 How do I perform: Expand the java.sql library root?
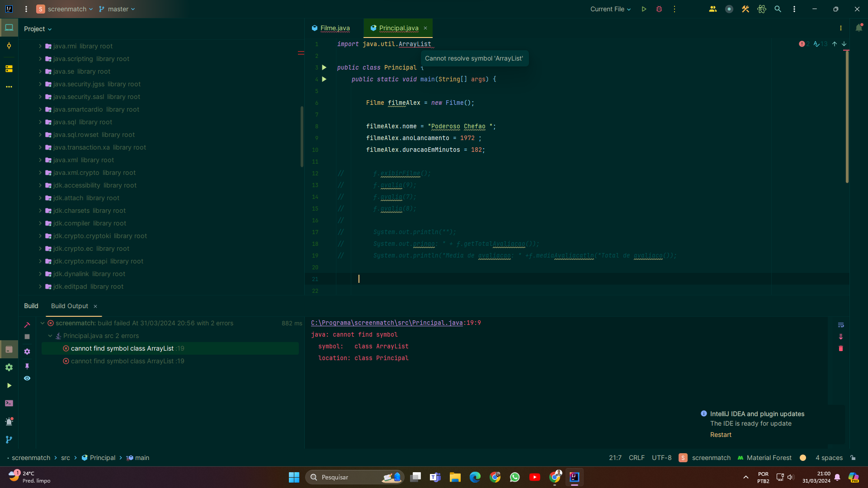(40, 122)
